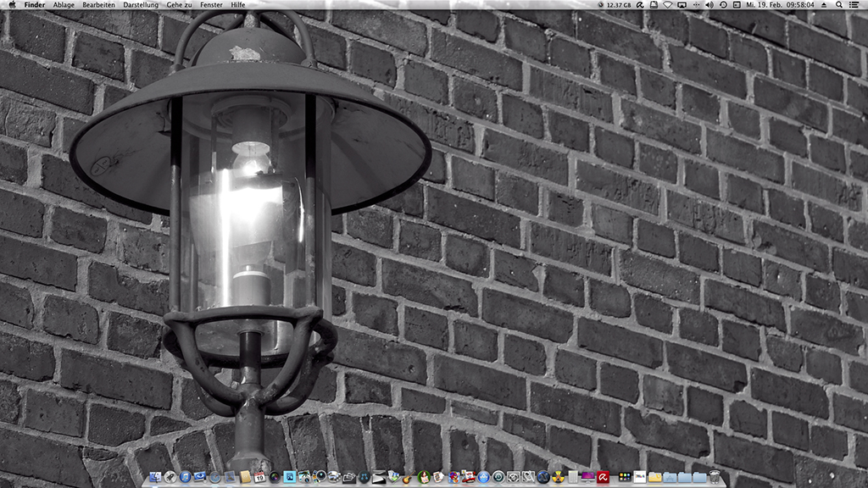Launch GarageBand guitar icon in dock
Viewport: 868px width, 488px height.
coord(407,477)
